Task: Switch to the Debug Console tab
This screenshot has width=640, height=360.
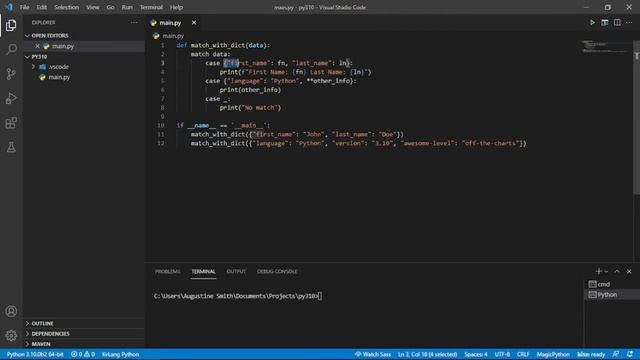Action: pyautogui.click(x=277, y=271)
